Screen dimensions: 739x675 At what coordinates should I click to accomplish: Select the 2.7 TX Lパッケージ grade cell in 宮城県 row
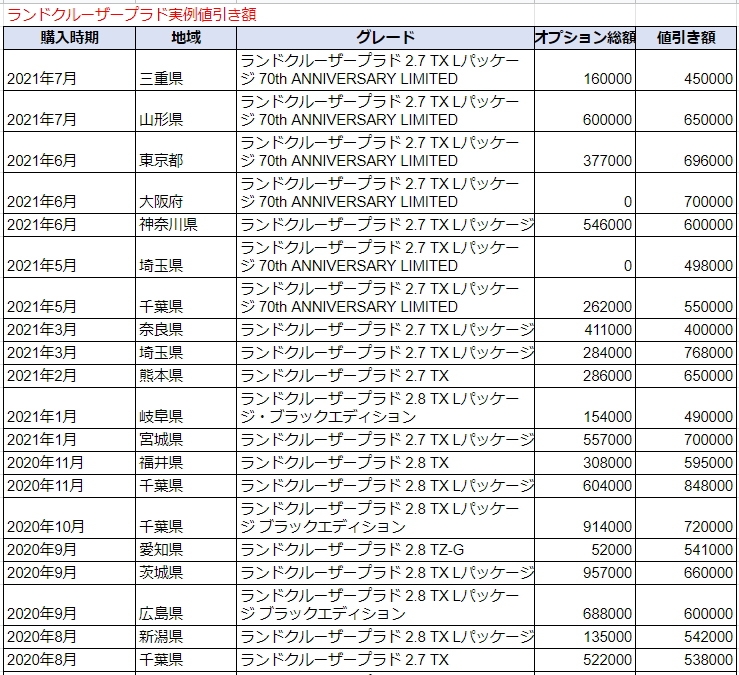pos(385,440)
